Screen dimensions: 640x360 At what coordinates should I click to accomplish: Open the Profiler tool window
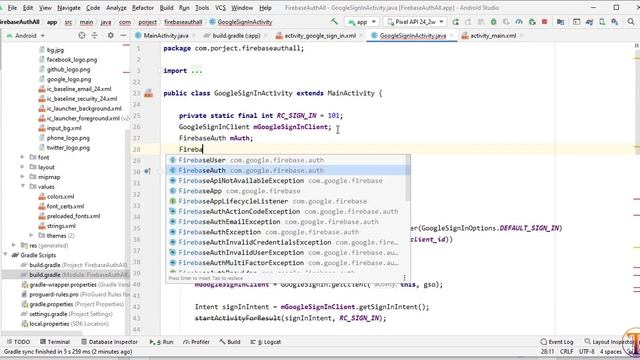[x=196, y=342]
